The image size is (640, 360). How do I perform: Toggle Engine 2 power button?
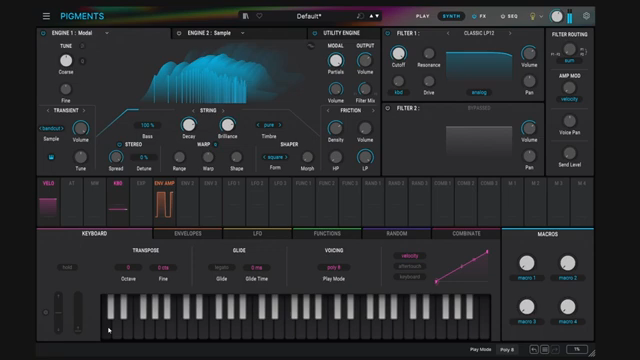pyautogui.click(x=179, y=33)
